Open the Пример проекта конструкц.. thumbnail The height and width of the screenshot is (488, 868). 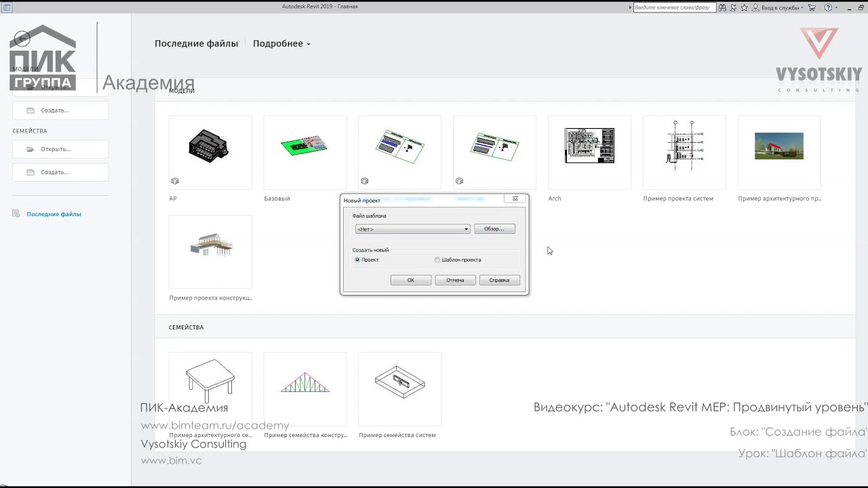pyautogui.click(x=210, y=251)
